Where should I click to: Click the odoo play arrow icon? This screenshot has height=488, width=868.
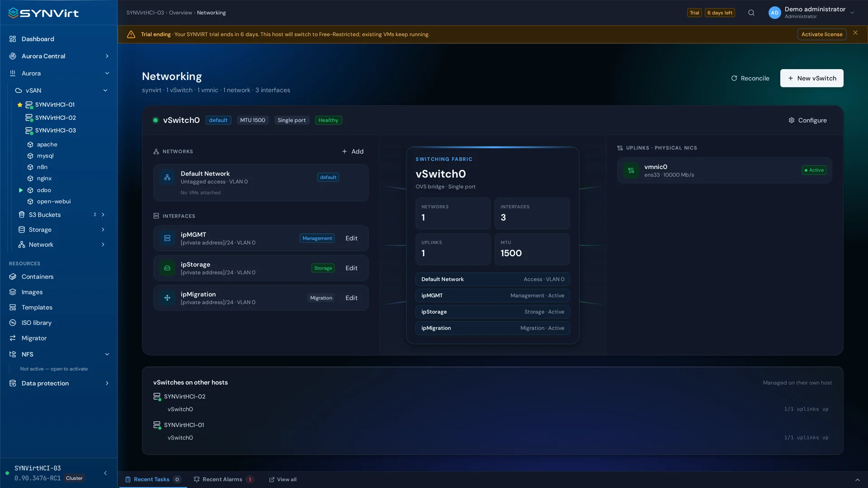coord(21,190)
